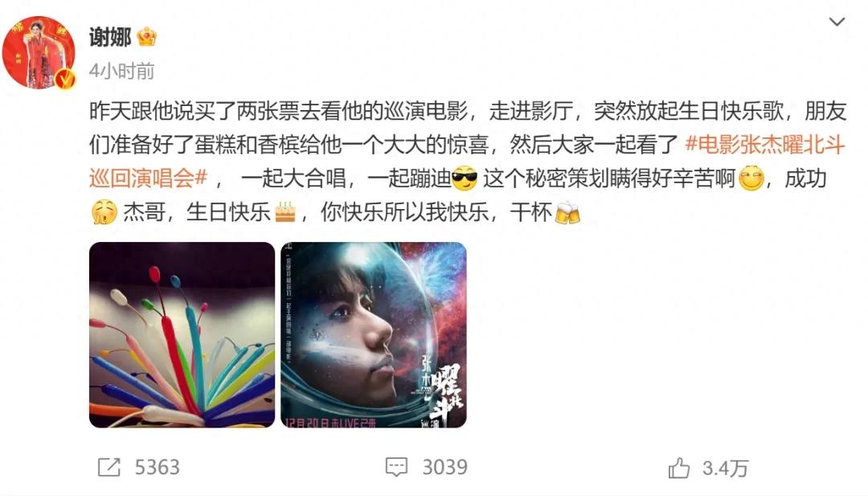Click the beer mugs emoji after 干杯

567,212
